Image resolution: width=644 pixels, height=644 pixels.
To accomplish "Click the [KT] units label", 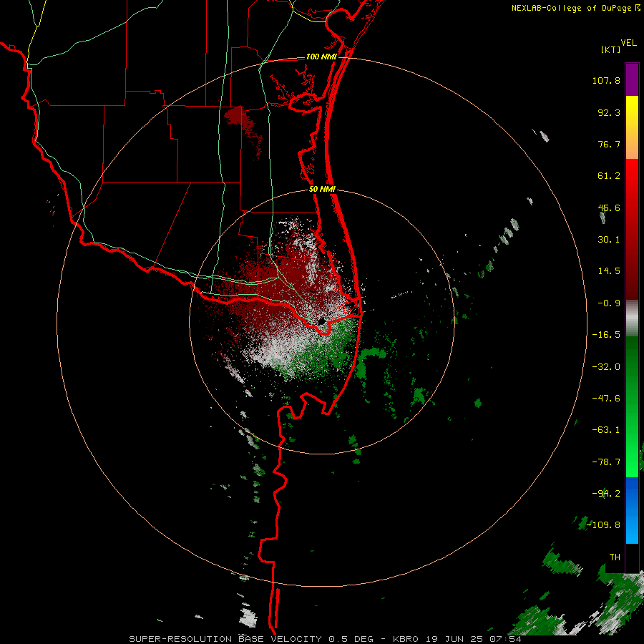I will pyautogui.click(x=611, y=49).
